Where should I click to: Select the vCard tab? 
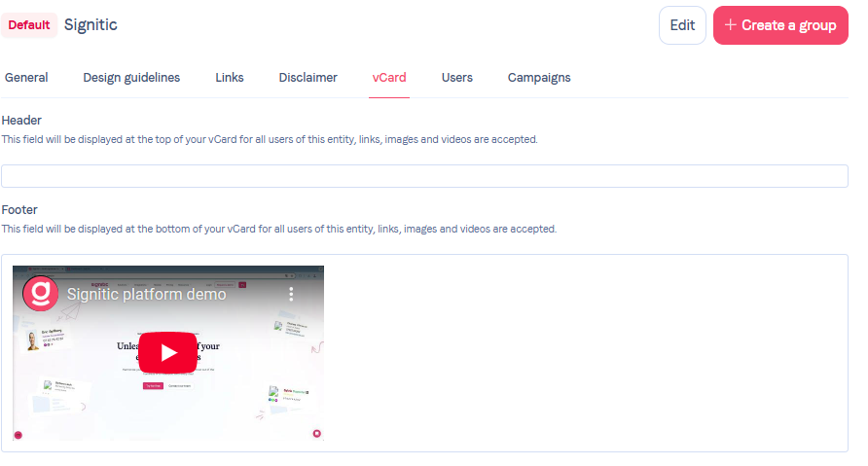pyautogui.click(x=389, y=78)
